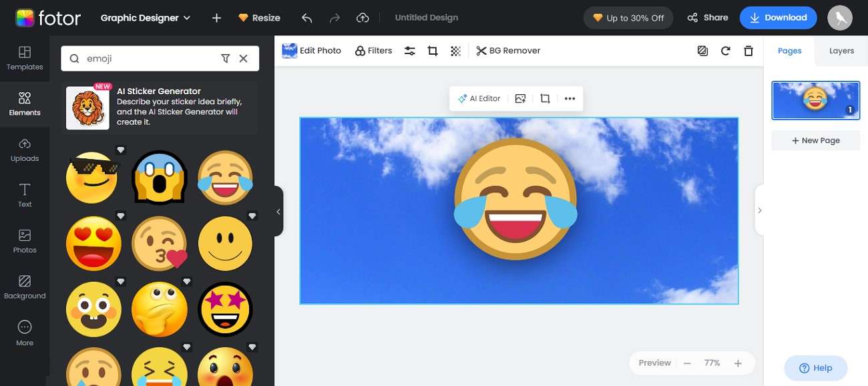
Task: Open the three-dot more options menu
Action: (x=570, y=98)
